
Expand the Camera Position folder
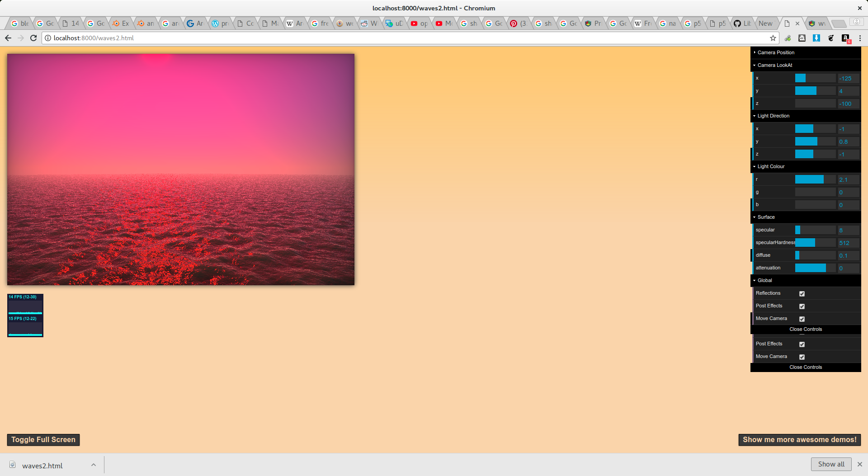tap(806, 52)
